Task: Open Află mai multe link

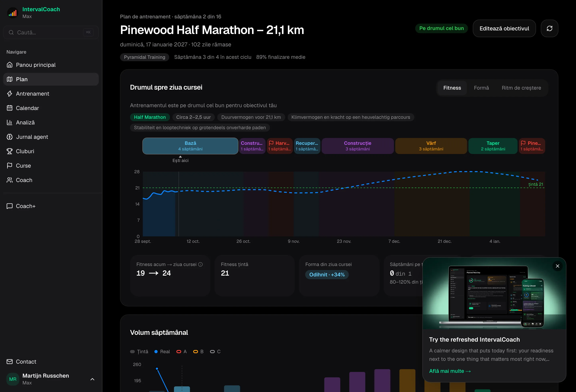Action: coord(450,371)
